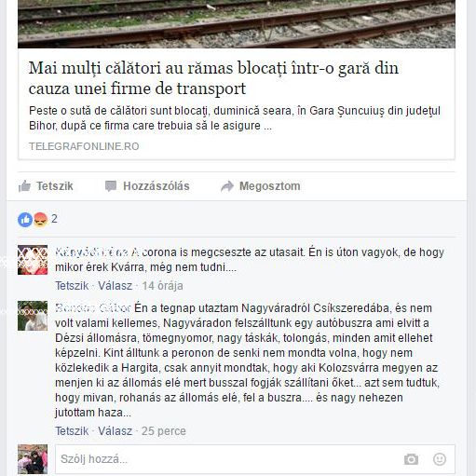This screenshot has height=476, width=476.
Task: Click Hozzászólás to comment on post
Action: click(x=147, y=186)
